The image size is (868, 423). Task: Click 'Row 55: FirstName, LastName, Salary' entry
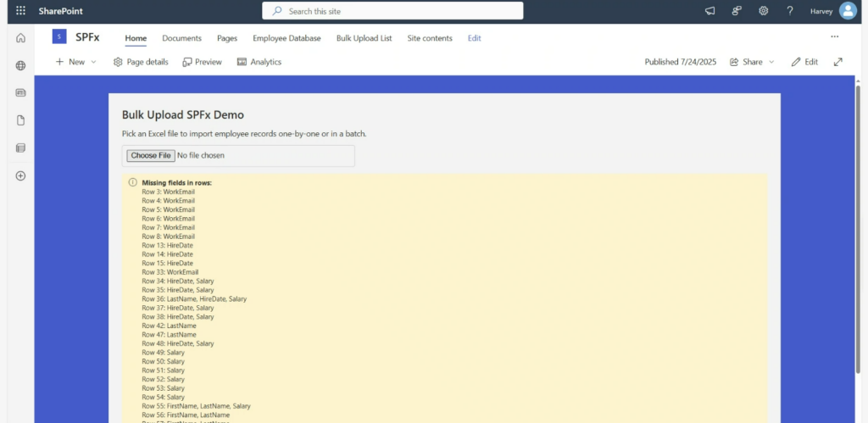tap(196, 406)
